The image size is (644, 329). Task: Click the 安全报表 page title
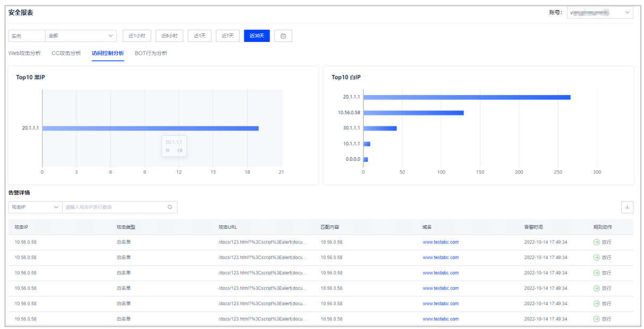tap(21, 12)
